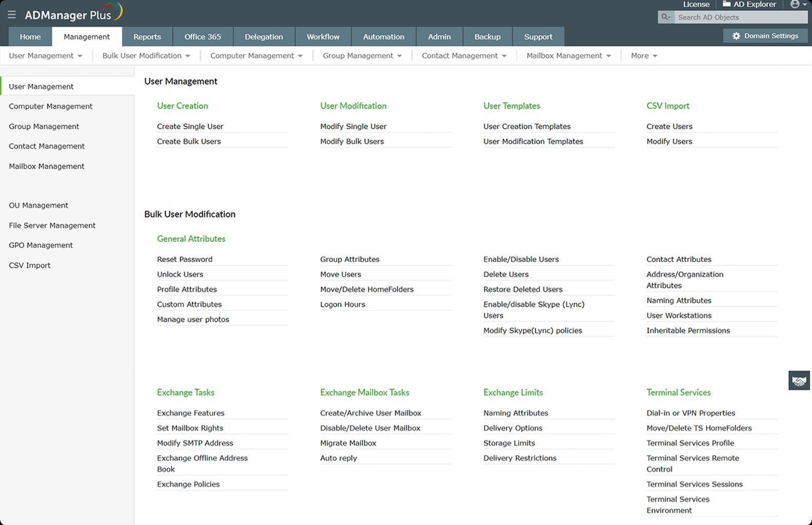Click the Auto reply link
Viewport: 812px width, 525px height.
(338, 458)
